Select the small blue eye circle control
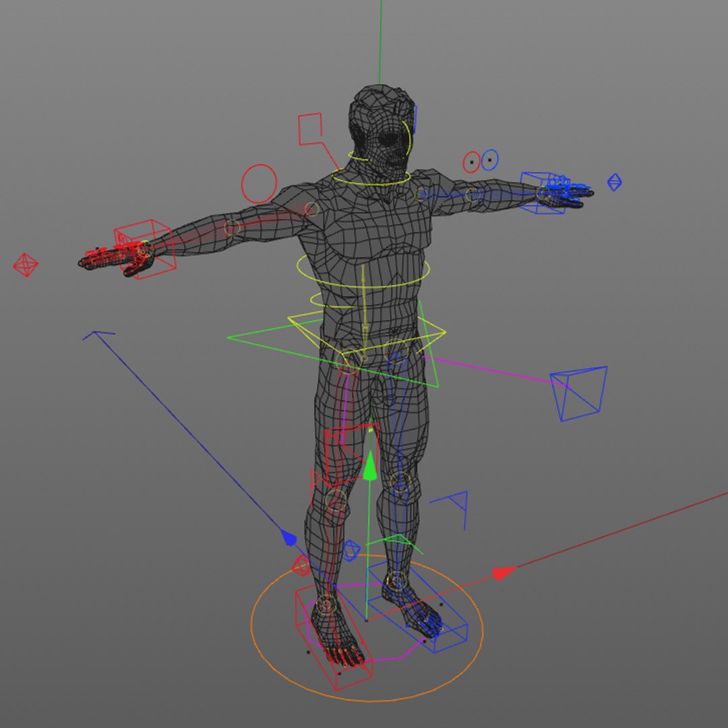The width and height of the screenshot is (728, 728). click(489, 160)
